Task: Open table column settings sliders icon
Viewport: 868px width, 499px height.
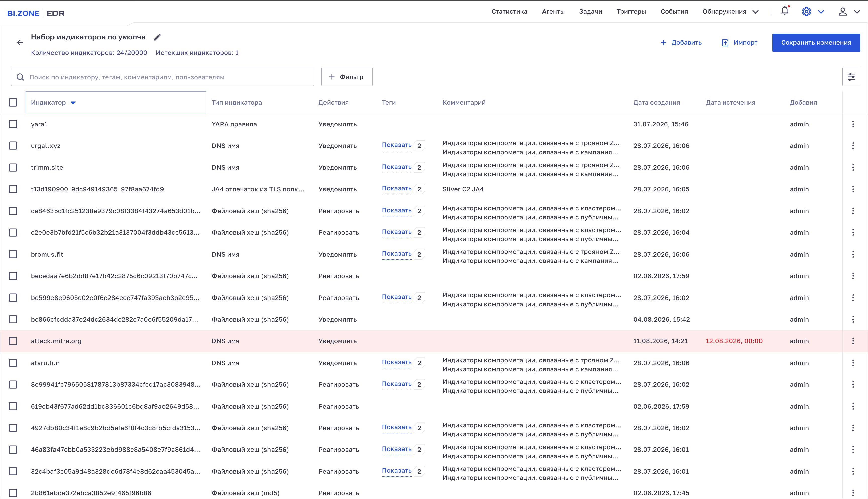Action: (x=851, y=77)
